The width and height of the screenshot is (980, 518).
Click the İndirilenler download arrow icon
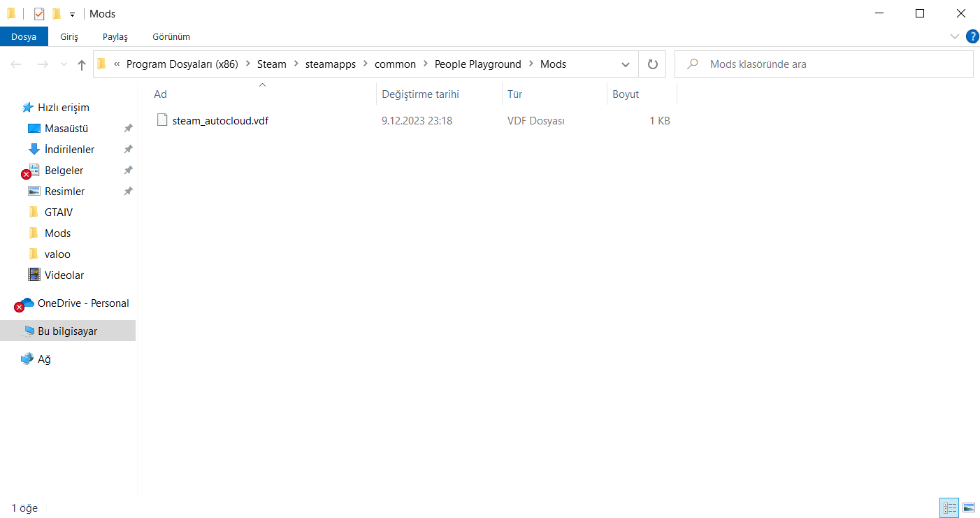pyautogui.click(x=34, y=150)
